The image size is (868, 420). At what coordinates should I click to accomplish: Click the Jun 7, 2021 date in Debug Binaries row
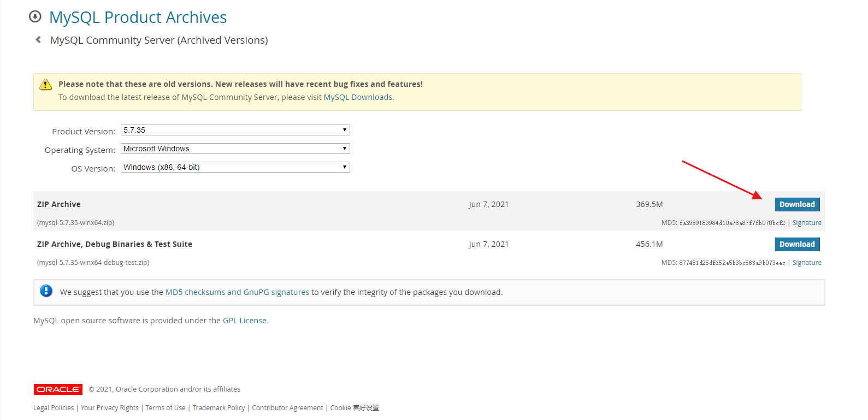pos(489,244)
